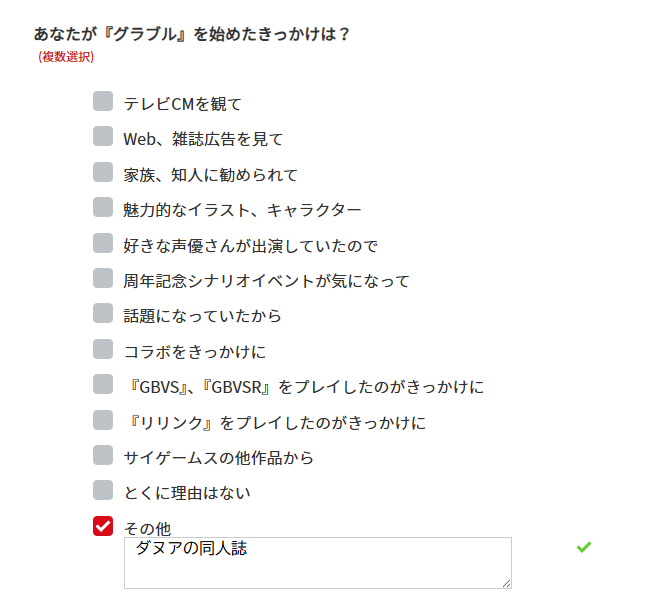This screenshot has height=613, width=649.
Task: Check the コラボをきっかけに checkbox
Action: pyautogui.click(x=103, y=350)
